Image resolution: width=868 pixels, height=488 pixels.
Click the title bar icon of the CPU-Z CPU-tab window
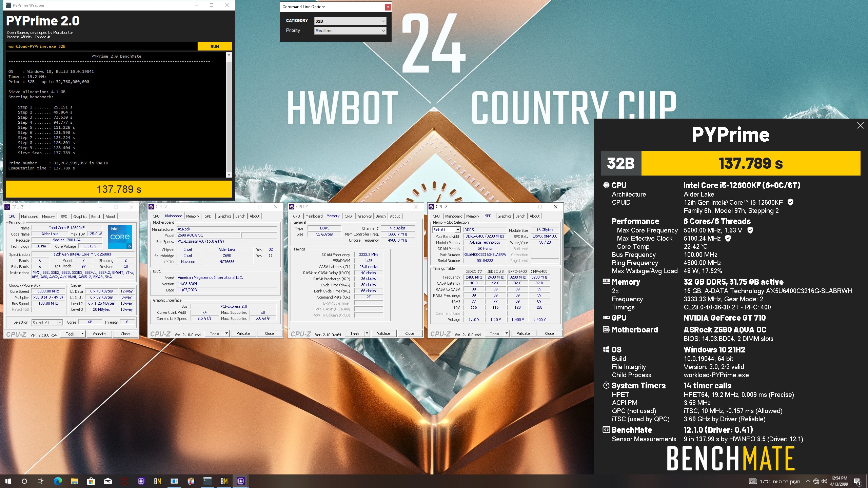[x=7, y=207]
